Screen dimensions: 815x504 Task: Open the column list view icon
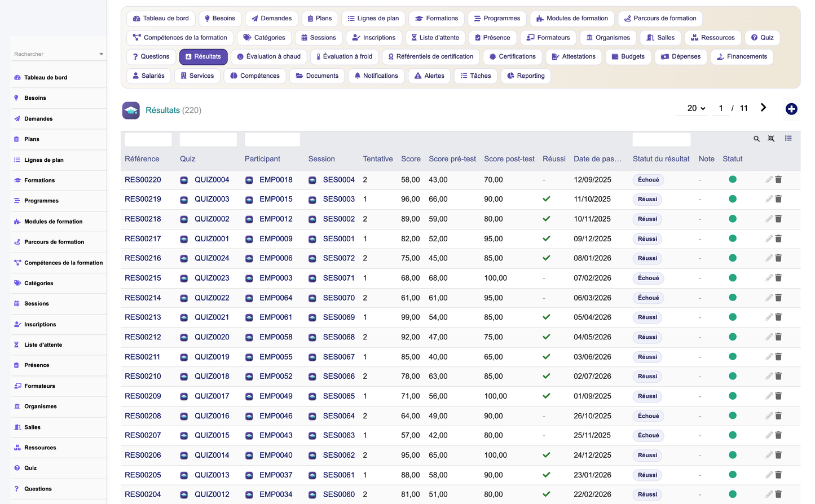click(788, 138)
